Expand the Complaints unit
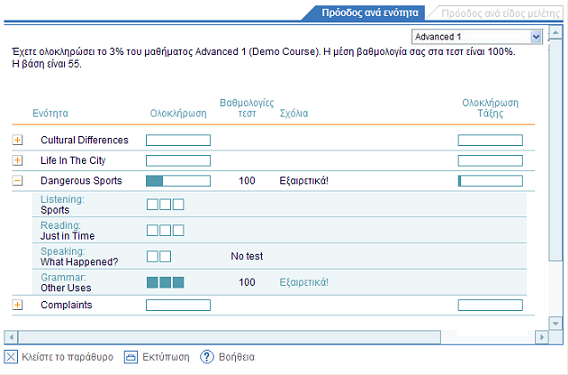Screen dimensions: 568x375 coord(17,305)
